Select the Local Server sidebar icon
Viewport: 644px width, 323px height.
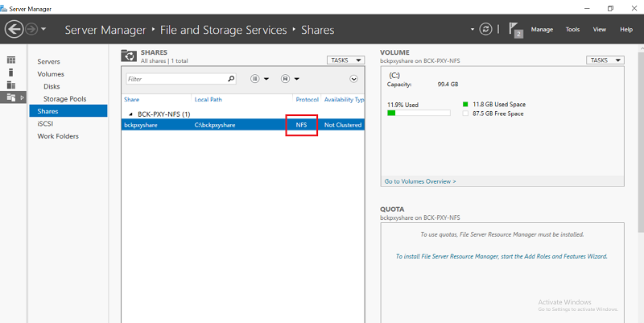tap(11, 72)
